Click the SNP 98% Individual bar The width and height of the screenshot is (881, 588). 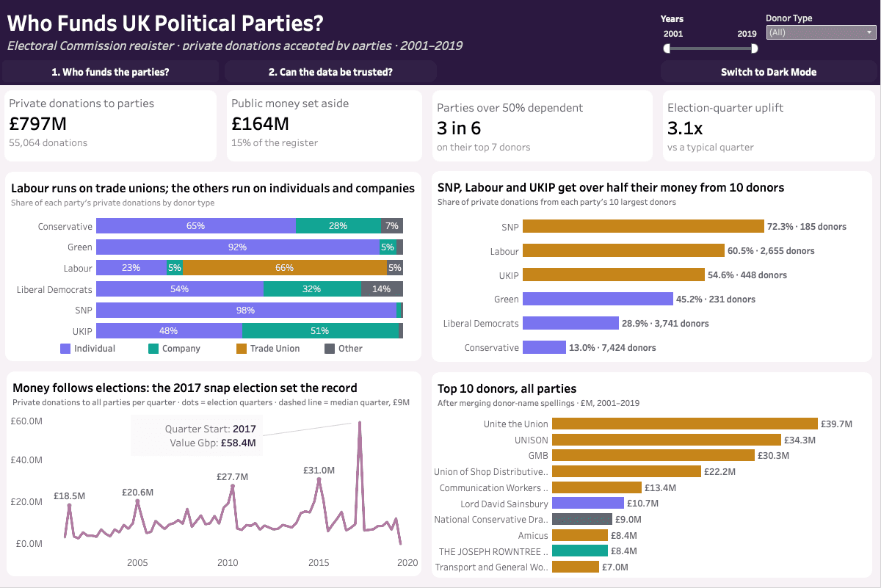click(246, 311)
